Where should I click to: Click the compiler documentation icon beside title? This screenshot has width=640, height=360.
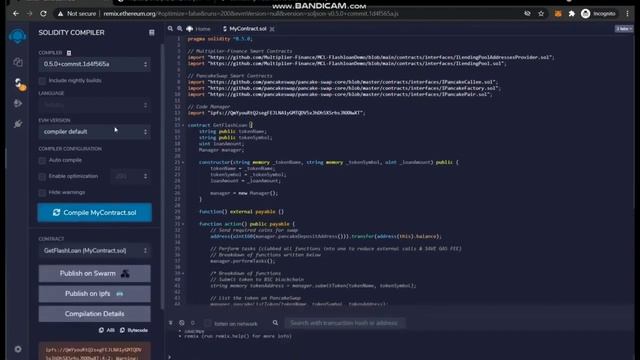tap(151, 33)
